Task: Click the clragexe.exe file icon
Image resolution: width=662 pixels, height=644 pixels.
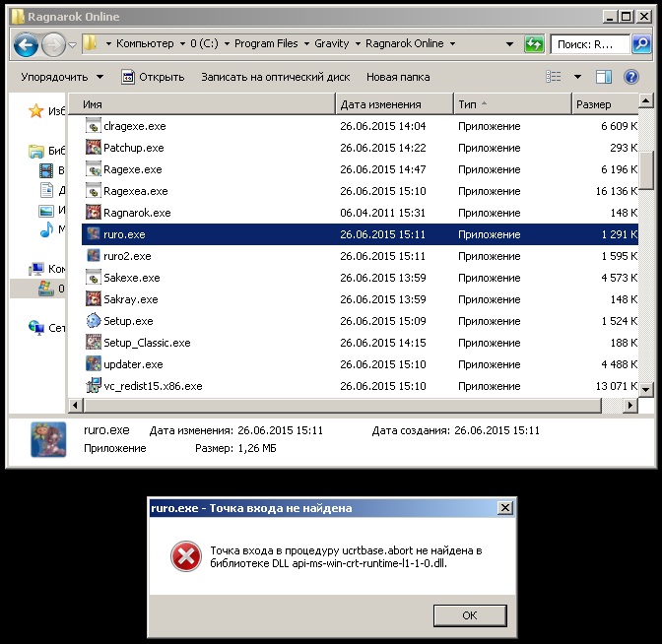Action: tap(94, 126)
